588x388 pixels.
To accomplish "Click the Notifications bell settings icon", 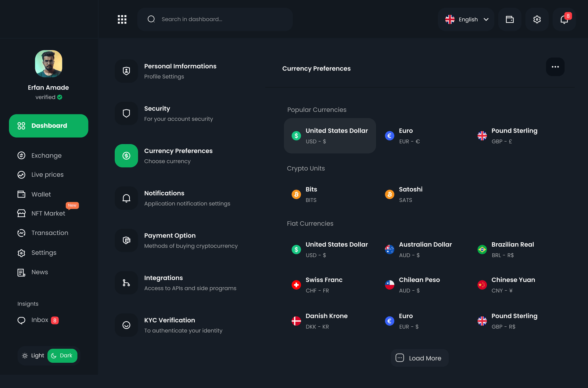I will pos(126,198).
